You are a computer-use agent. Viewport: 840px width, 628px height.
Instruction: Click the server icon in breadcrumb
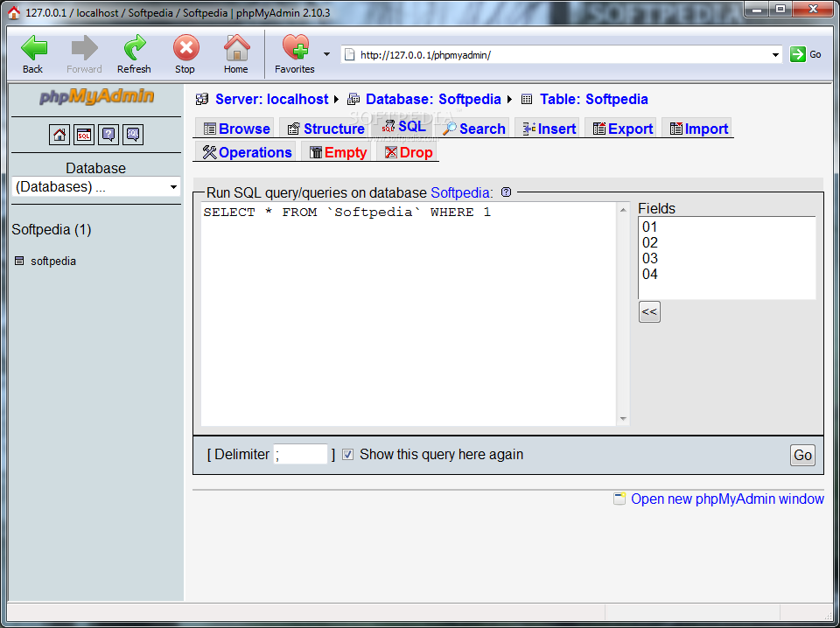tap(202, 99)
